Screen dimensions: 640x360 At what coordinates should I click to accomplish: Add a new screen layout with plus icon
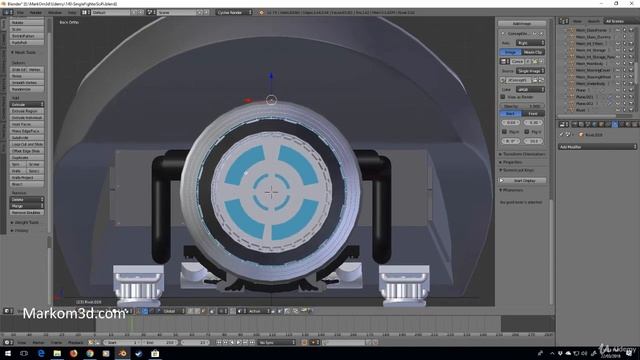(x=135, y=12)
